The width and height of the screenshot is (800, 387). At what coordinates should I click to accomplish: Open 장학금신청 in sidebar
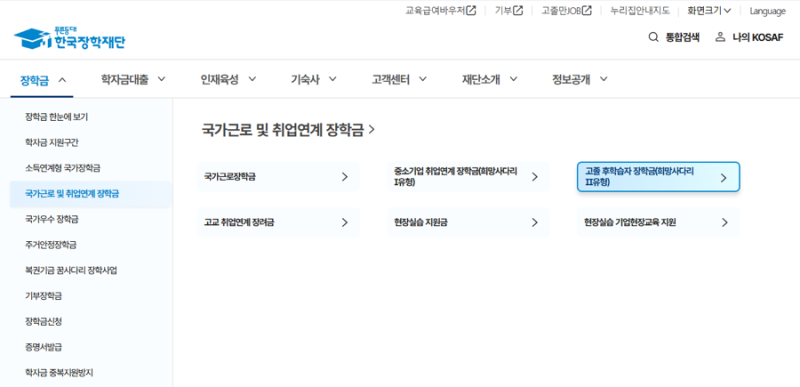tap(43, 321)
